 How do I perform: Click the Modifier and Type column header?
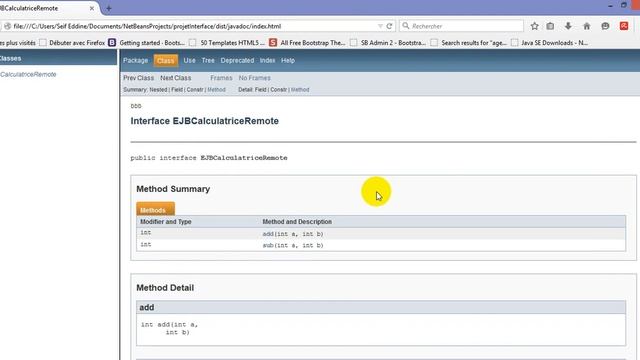166,222
